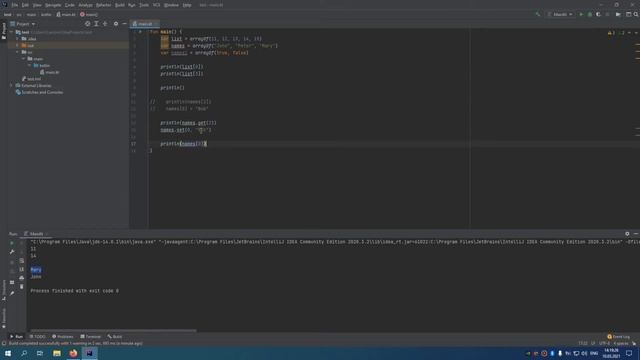Hide the Run tool window
The height and width of the screenshot is (360, 640).
(636, 234)
